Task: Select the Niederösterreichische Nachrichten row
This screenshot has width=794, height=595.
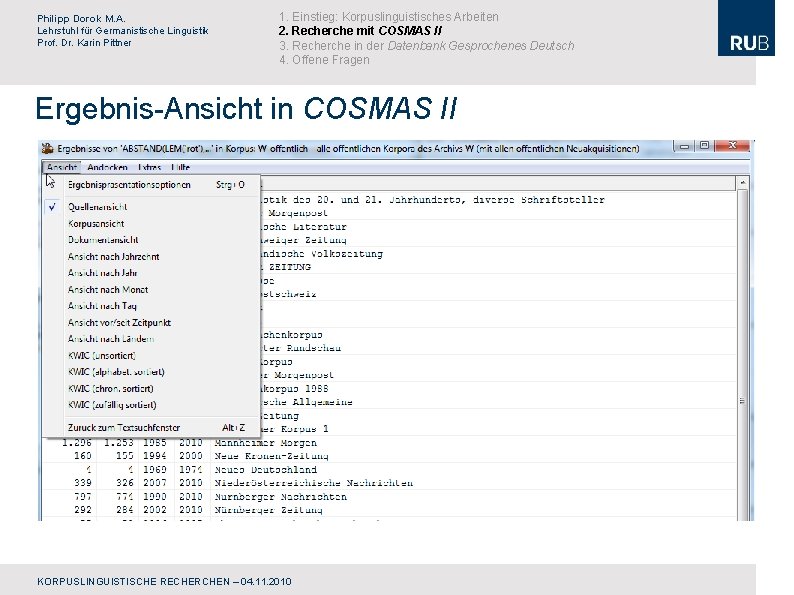Action: [389, 483]
